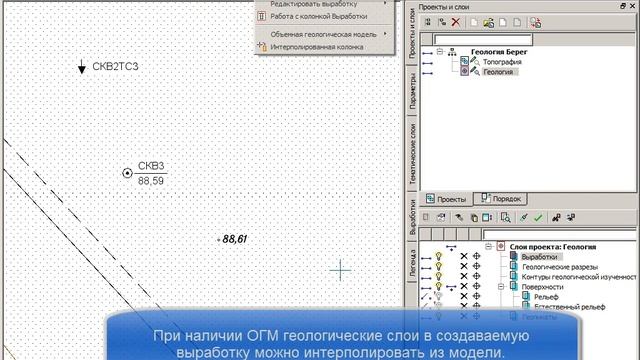Click the X mark in Поверхности layer row
640x360 pixels.
pyautogui.click(x=464, y=286)
